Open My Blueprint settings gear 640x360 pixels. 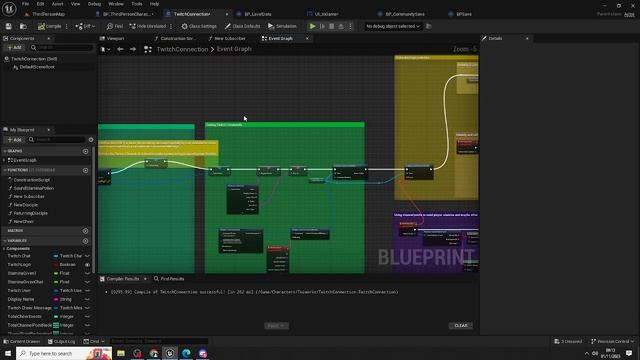[x=91, y=140]
